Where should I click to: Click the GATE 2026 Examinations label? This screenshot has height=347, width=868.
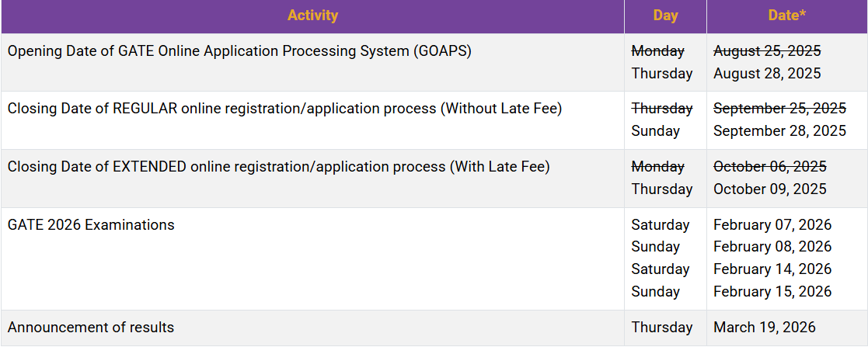click(91, 224)
